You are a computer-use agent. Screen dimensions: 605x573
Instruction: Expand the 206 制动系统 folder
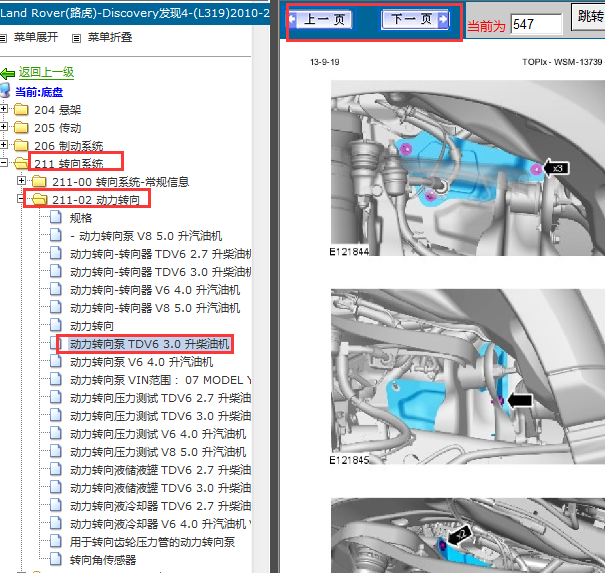3,145
